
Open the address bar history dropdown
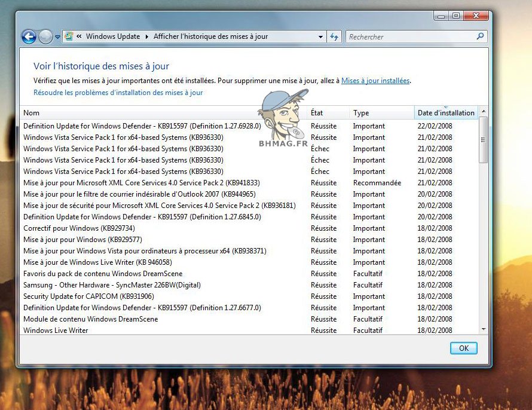(x=320, y=36)
